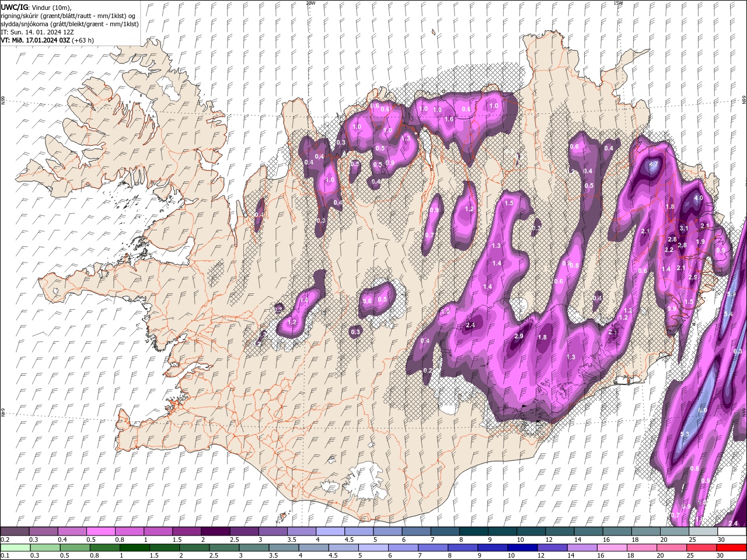Pick the mint green 0.1 swatch, lower legend row
The image size is (747, 560).
tap(15, 547)
